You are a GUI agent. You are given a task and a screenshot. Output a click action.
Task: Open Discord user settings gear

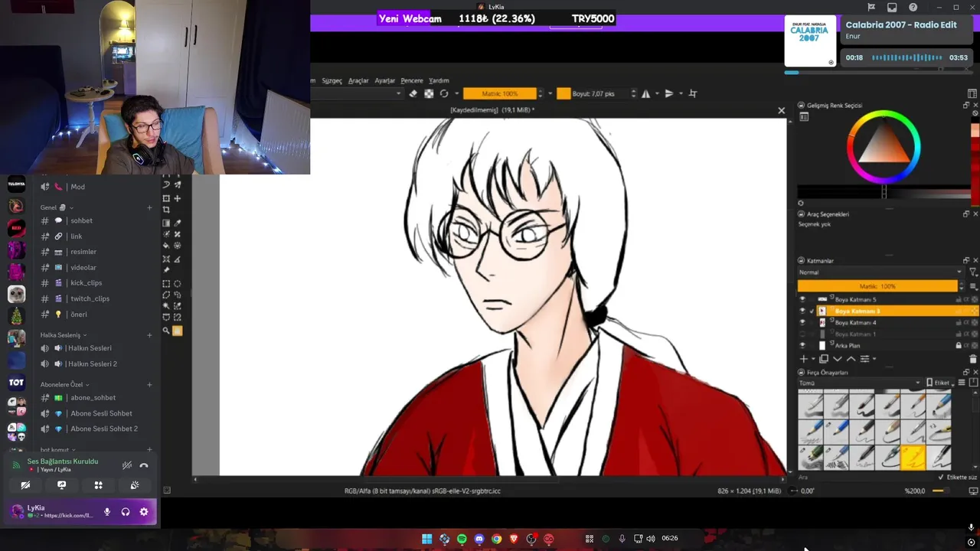(x=143, y=512)
